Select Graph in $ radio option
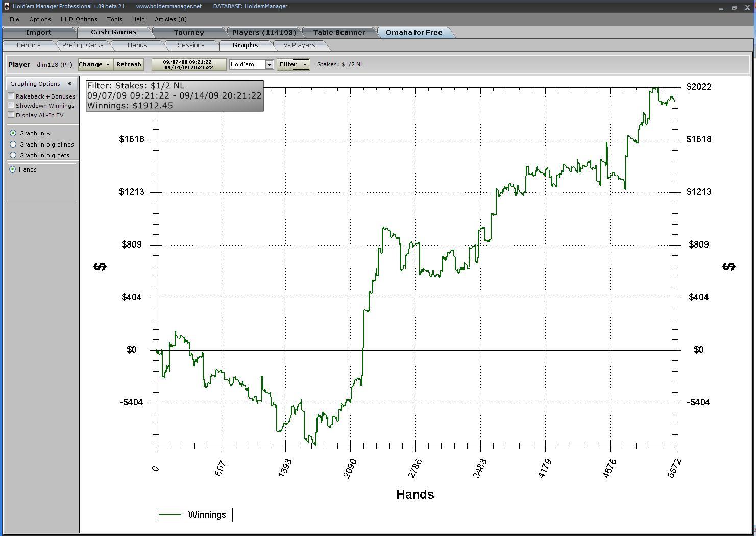 [x=13, y=133]
